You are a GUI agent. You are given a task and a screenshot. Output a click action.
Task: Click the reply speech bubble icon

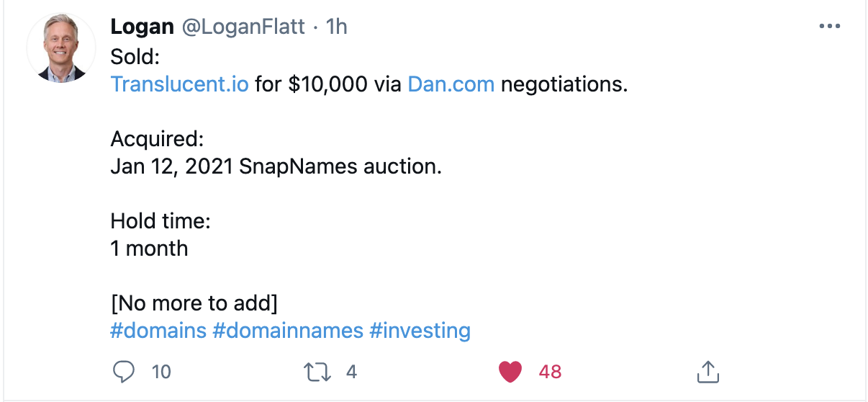click(x=125, y=372)
